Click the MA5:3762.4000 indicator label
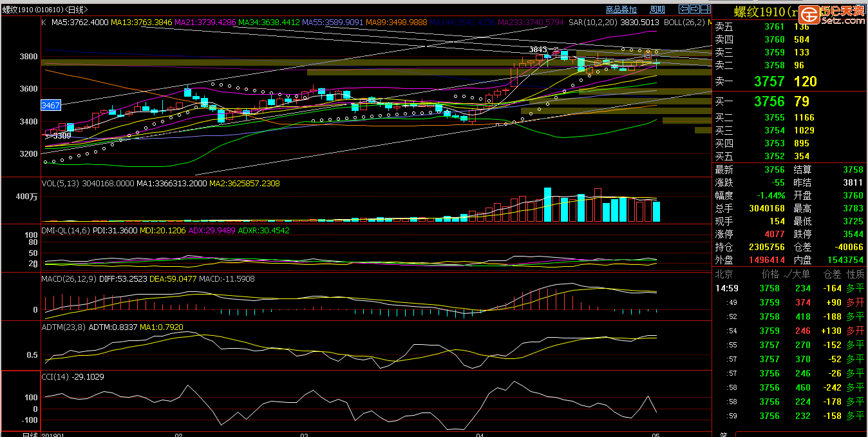 click(80, 22)
